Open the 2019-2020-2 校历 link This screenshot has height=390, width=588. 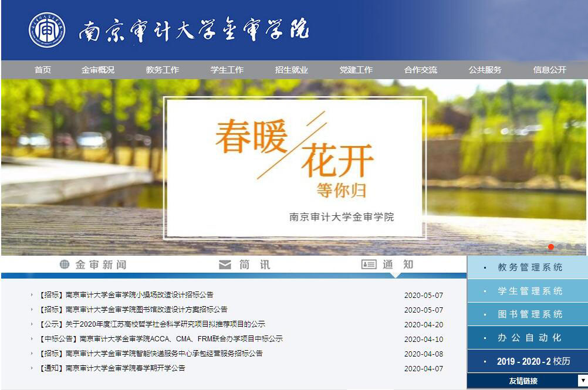[527, 361]
